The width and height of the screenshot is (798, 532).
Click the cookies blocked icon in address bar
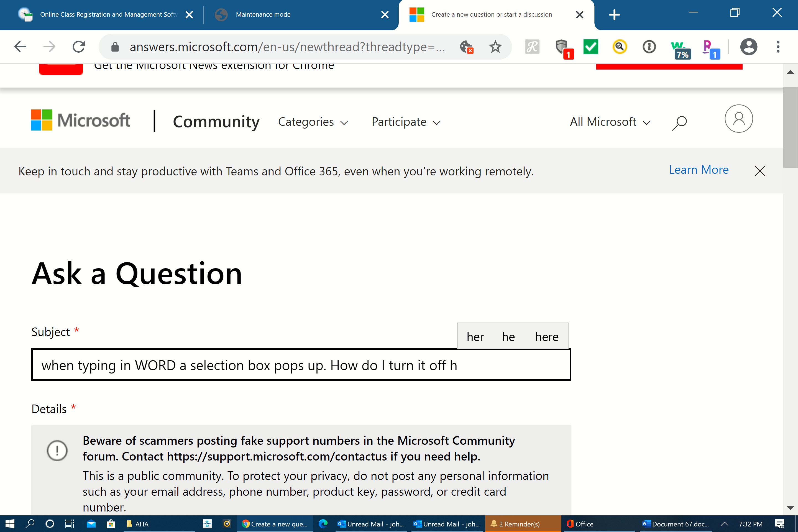click(x=466, y=47)
